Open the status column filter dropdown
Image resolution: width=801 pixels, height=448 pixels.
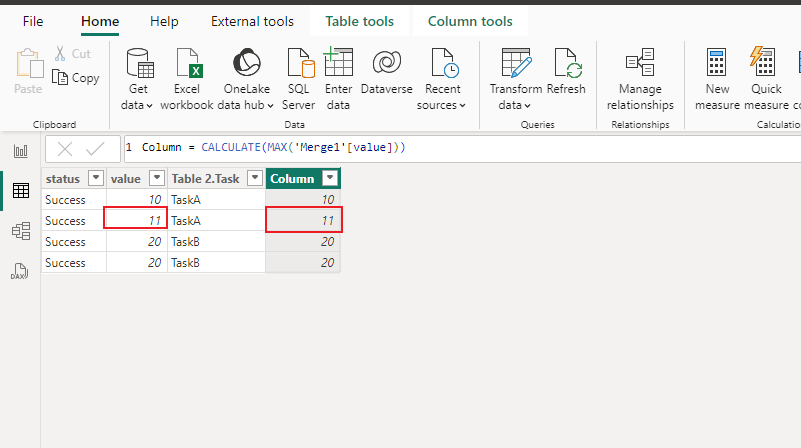96,178
